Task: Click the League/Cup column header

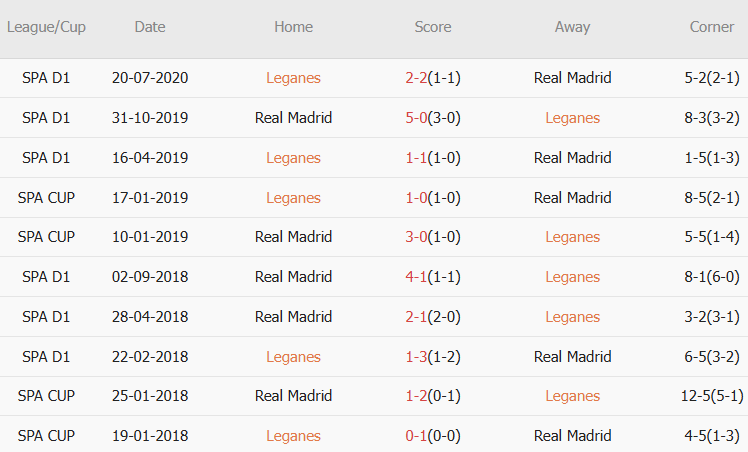Action: 46,27
